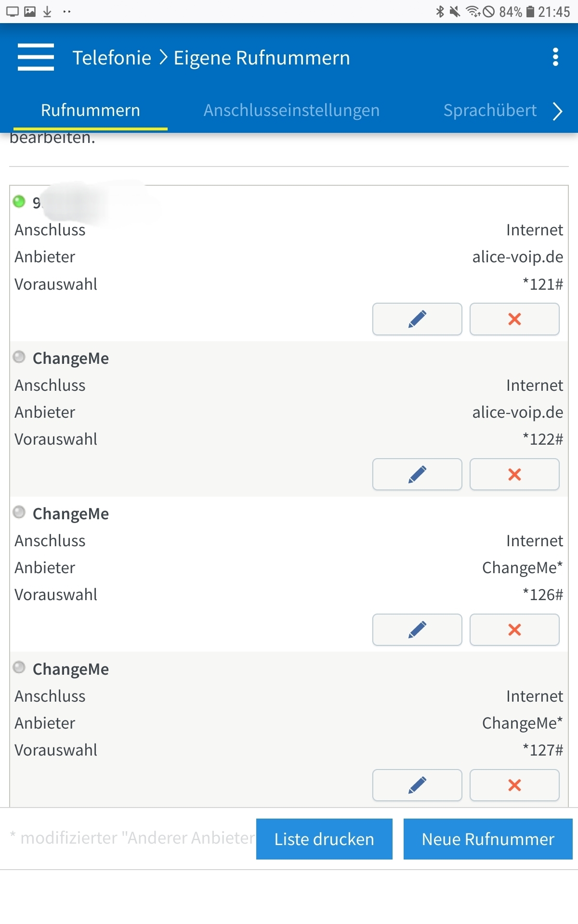Edit the number with Vorauswahl *121#
This screenshot has height=924, width=578.
(x=417, y=319)
